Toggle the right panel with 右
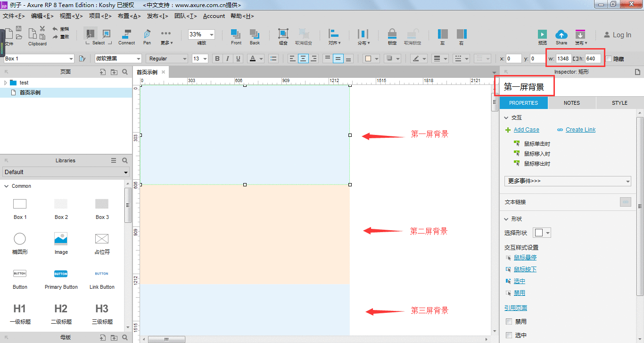644x343 pixels. [x=462, y=36]
